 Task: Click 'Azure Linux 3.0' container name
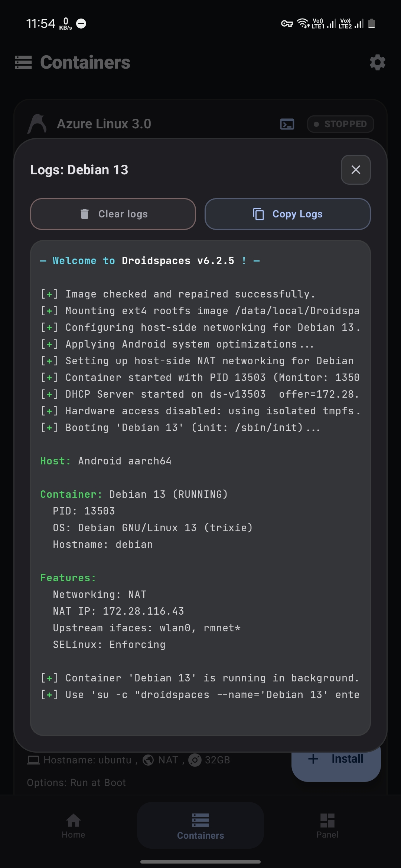coord(104,124)
